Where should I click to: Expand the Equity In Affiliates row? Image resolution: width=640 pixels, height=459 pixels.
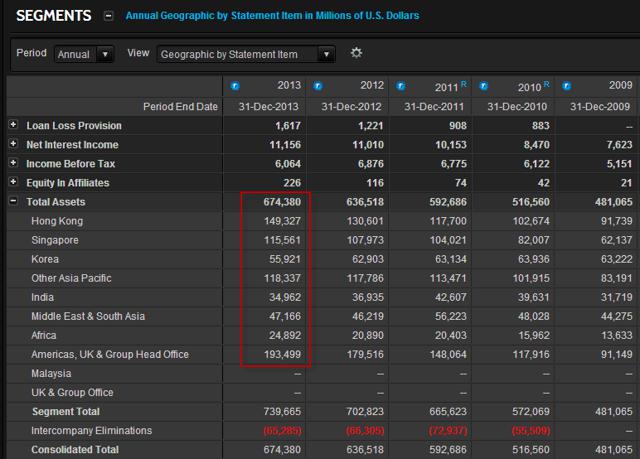point(13,182)
